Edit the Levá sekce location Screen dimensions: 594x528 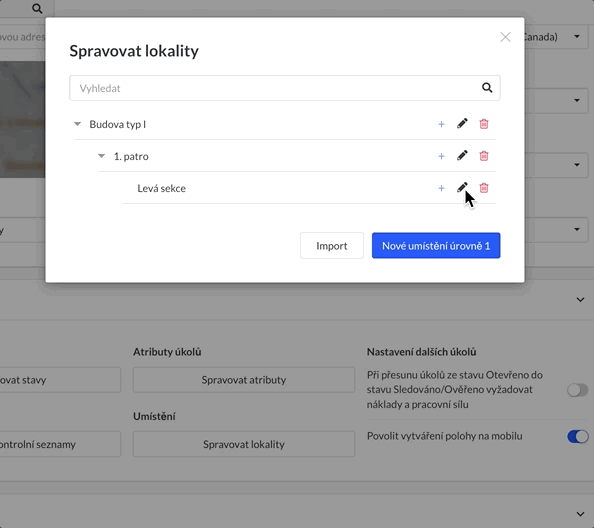coord(462,187)
